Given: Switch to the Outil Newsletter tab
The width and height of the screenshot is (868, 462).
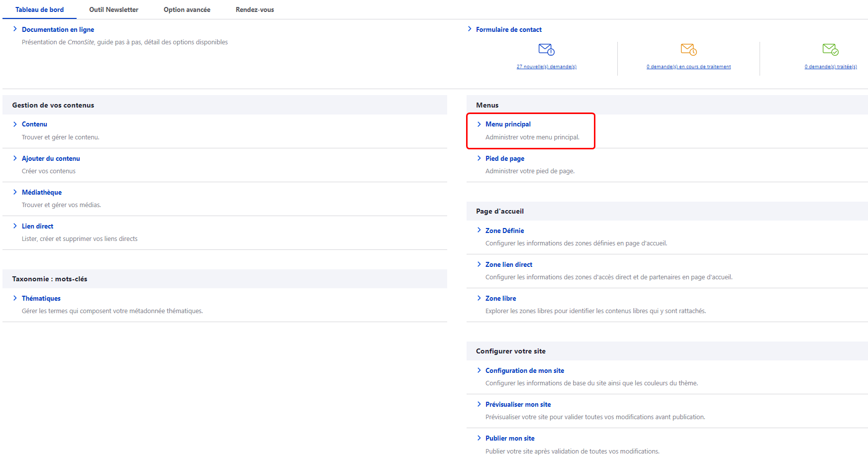Looking at the screenshot, I should [113, 9].
